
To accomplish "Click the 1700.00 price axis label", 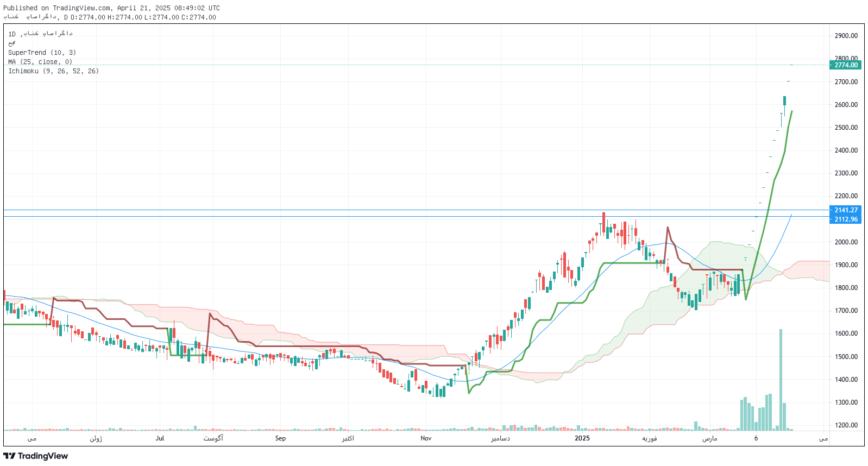I will 846,311.
